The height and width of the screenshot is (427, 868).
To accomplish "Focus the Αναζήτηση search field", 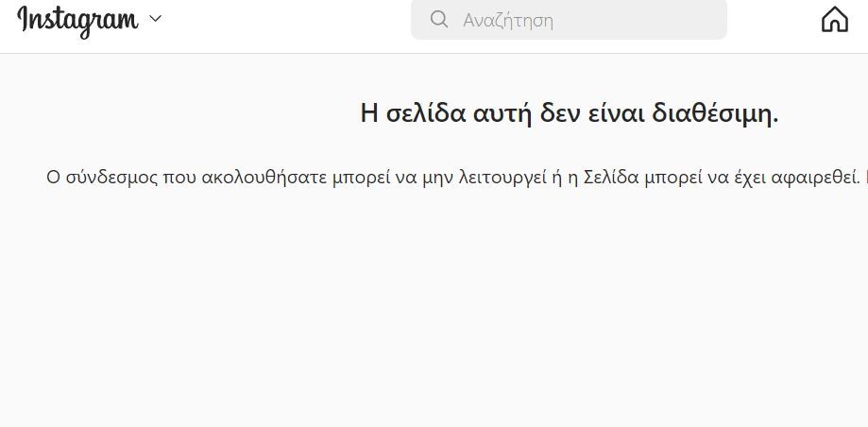I will [x=569, y=20].
